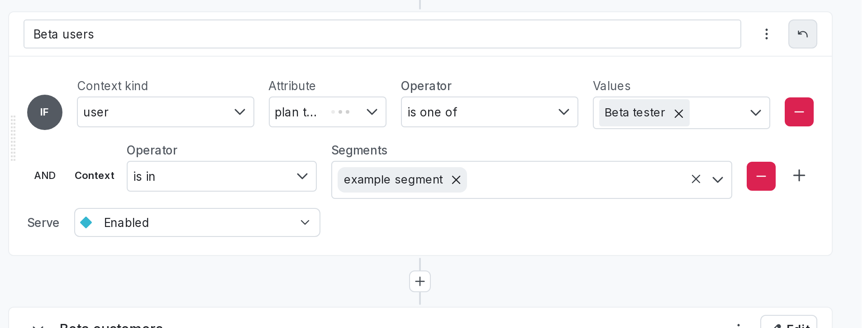Remove the segment clause with red minus
868x328 pixels.
click(x=761, y=176)
